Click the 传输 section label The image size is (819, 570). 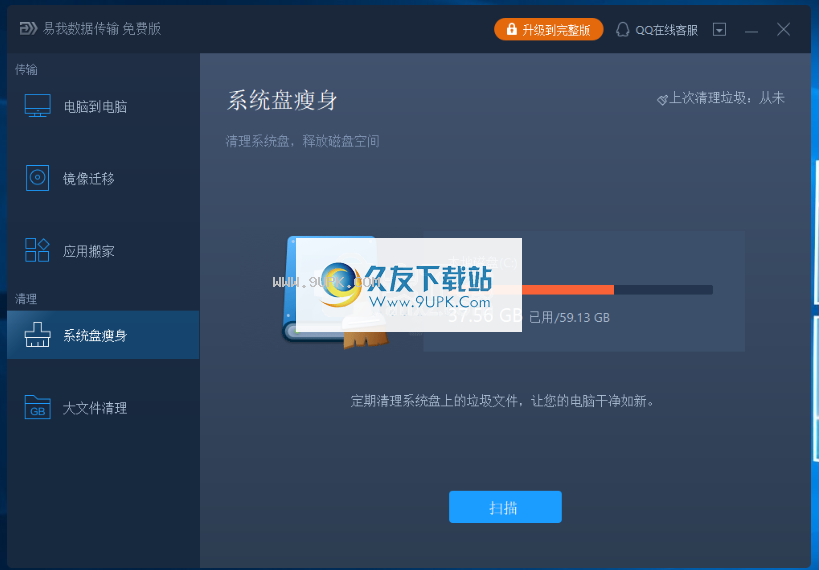tap(26, 69)
